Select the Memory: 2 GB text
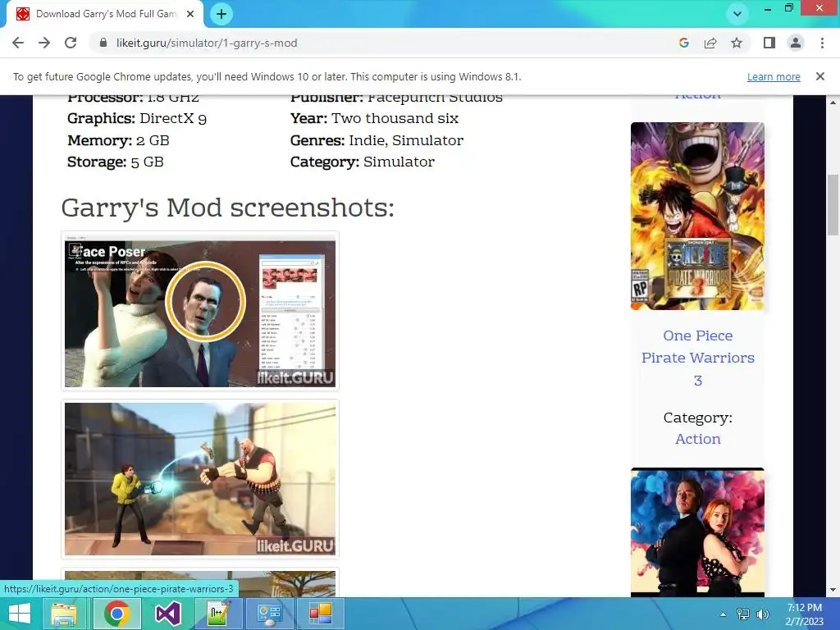Screen dimensions: 840x630 (118, 140)
